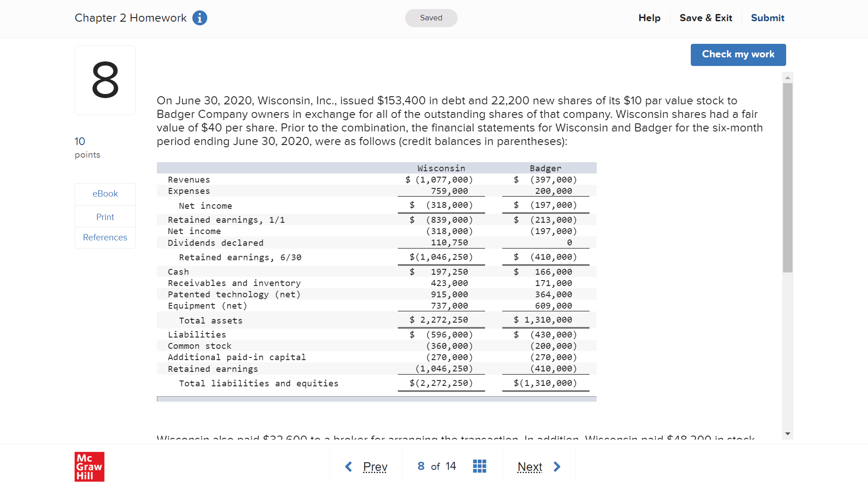Screen dimensions: 868x488
Task: Select the question number 8 box
Action: pyautogui.click(x=105, y=80)
